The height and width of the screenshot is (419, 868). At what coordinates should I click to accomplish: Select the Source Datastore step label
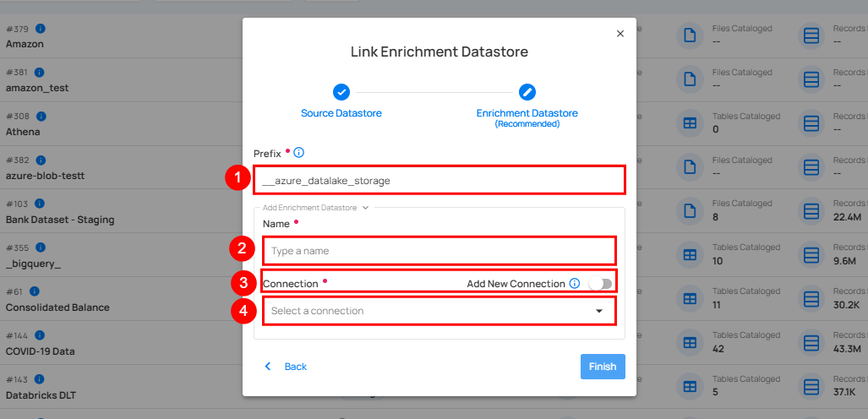tap(341, 113)
